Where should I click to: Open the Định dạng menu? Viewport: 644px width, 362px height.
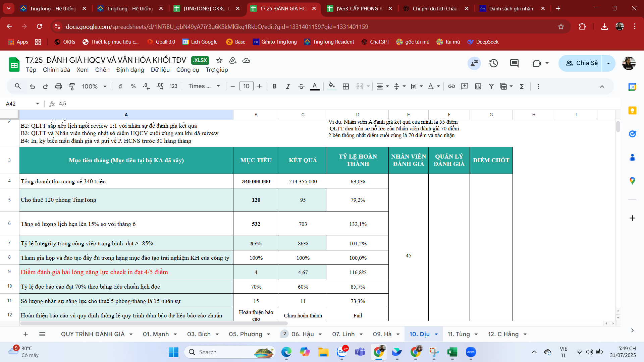[x=130, y=70]
